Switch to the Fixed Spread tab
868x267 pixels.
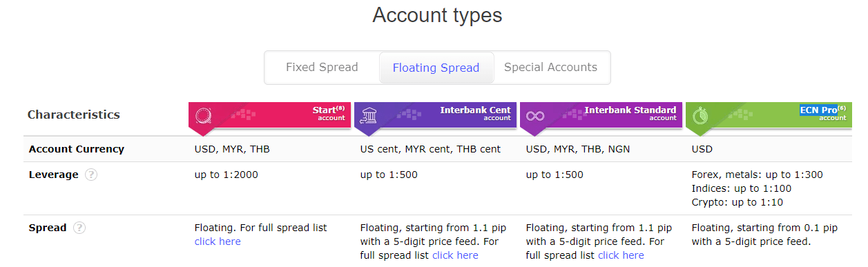tap(322, 68)
